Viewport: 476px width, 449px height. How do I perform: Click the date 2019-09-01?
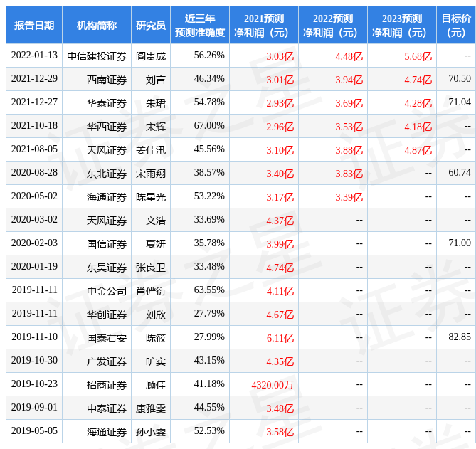(34, 408)
